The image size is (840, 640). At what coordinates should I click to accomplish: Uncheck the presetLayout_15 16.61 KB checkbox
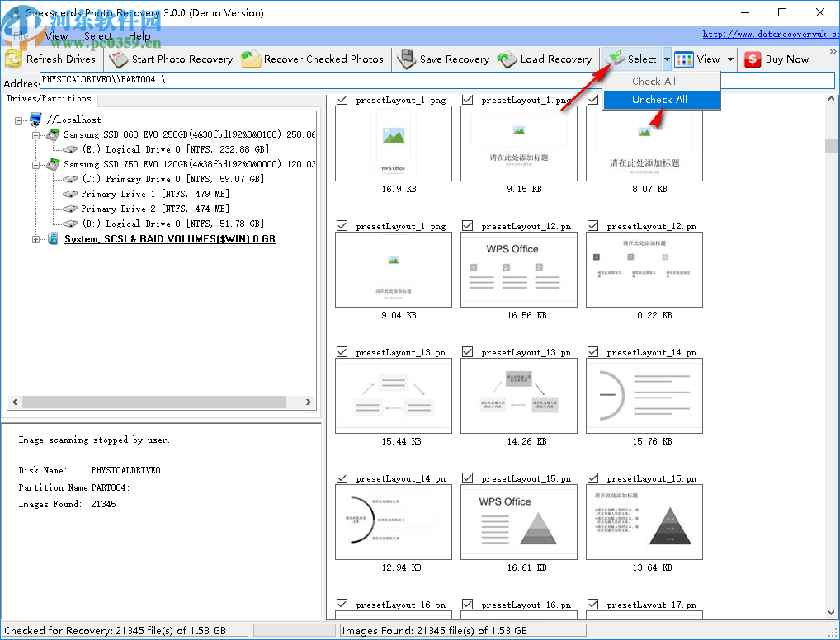point(467,478)
